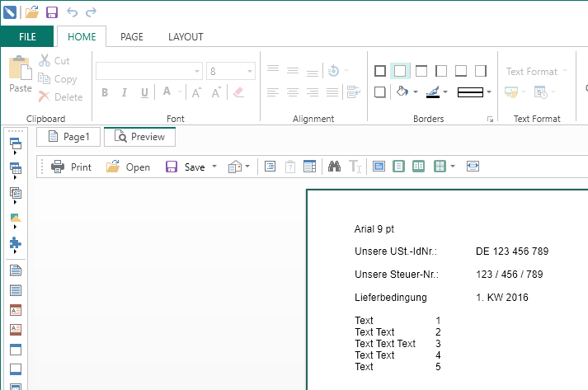Justify the text

(x=332, y=92)
